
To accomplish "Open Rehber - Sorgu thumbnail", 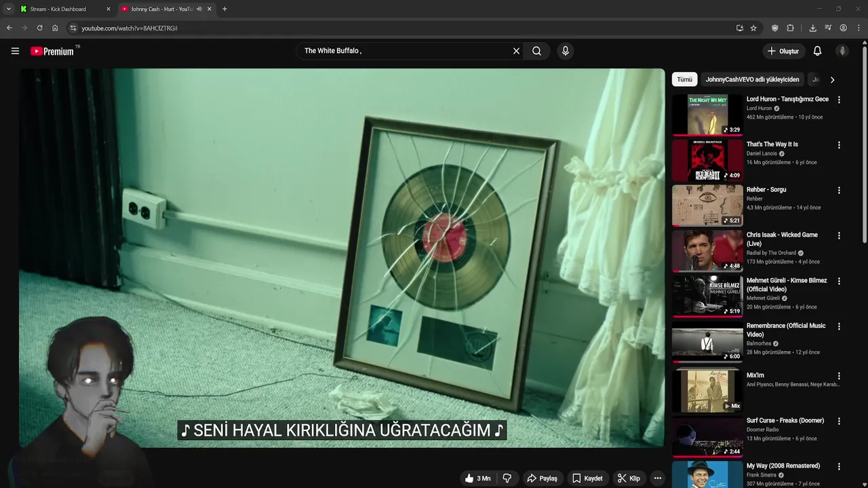I will [707, 205].
